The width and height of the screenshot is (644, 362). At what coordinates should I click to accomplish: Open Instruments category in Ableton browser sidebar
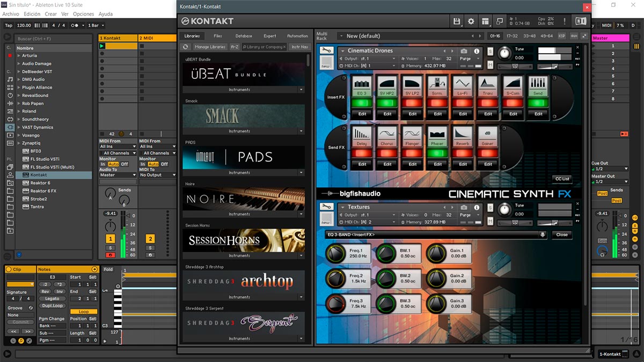click(10, 95)
